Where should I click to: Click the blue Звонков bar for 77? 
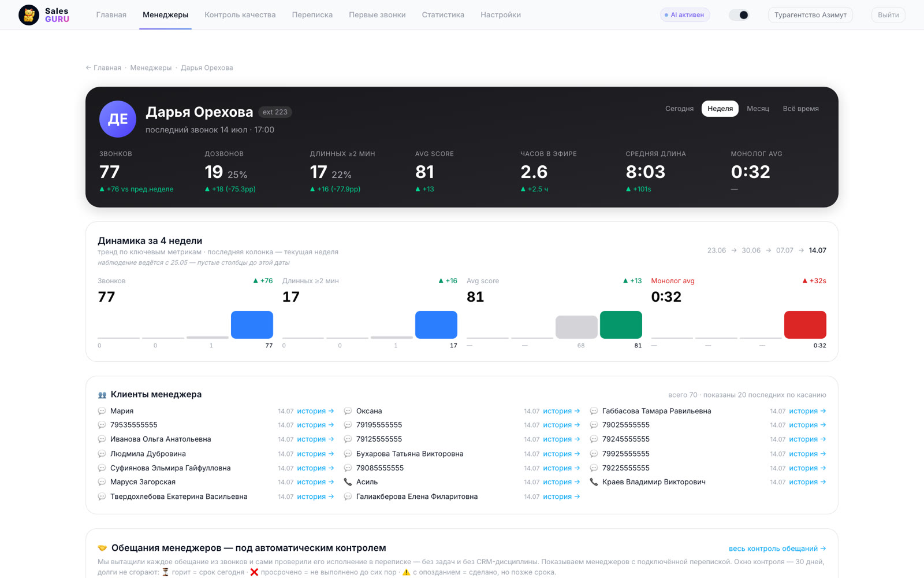pyautogui.click(x=252, y=325)
